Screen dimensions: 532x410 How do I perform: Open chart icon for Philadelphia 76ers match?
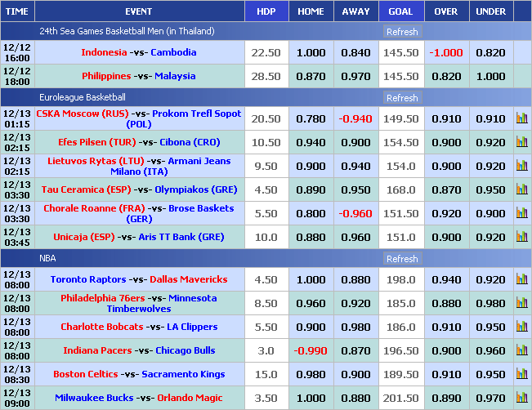point(521,303)
